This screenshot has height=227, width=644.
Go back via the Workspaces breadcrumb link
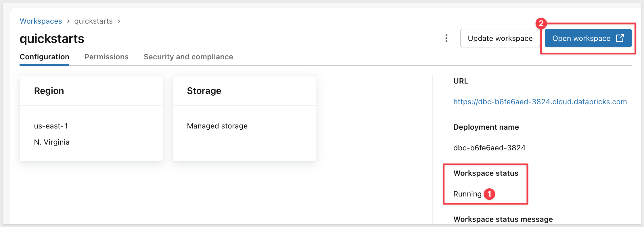coord(41,21)
